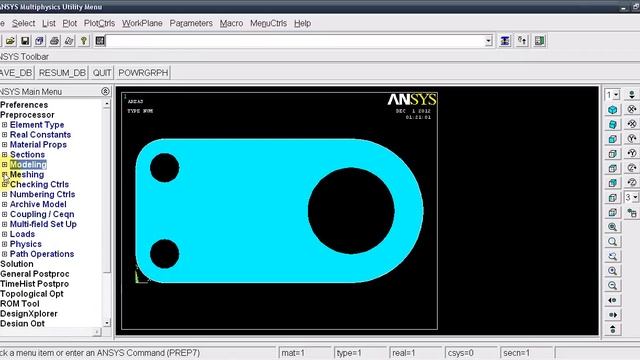This screenshot has width=640, height=360.
Task: Open the Parameters menu
Action: click(x=191, y=23)
